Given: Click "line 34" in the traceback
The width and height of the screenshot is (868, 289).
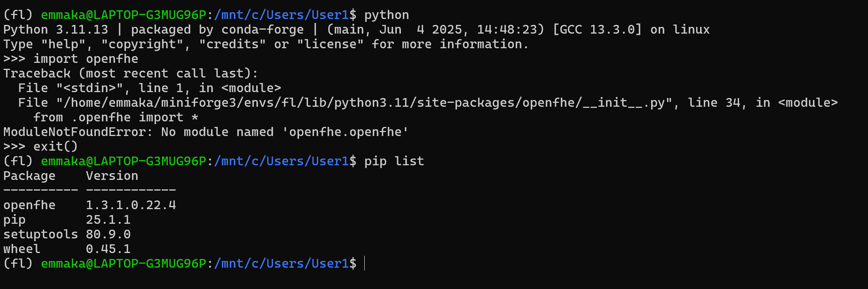Looking at the screenshot, I should tap(714, 103).
